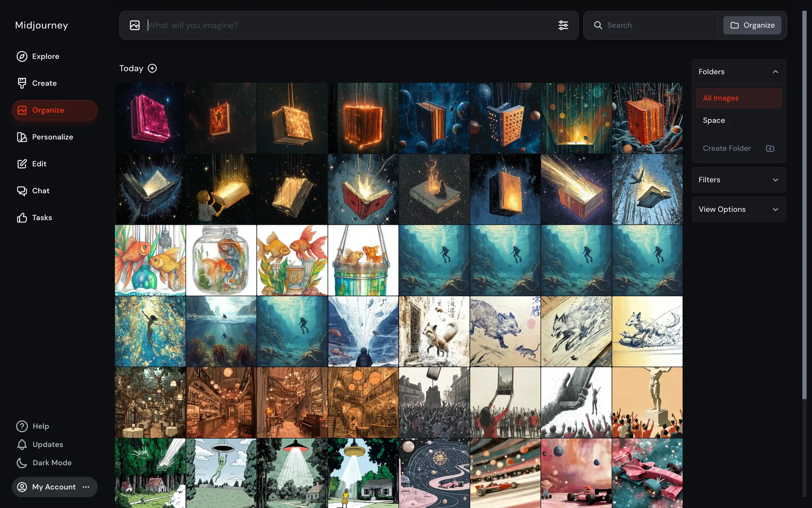Click the plus icon next to Today
This screenshot has width=812, height=508.
[152, 69]
